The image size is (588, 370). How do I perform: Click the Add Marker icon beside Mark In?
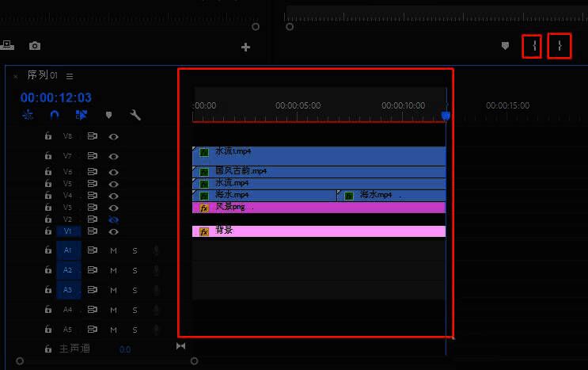click(x=505, y=46)
